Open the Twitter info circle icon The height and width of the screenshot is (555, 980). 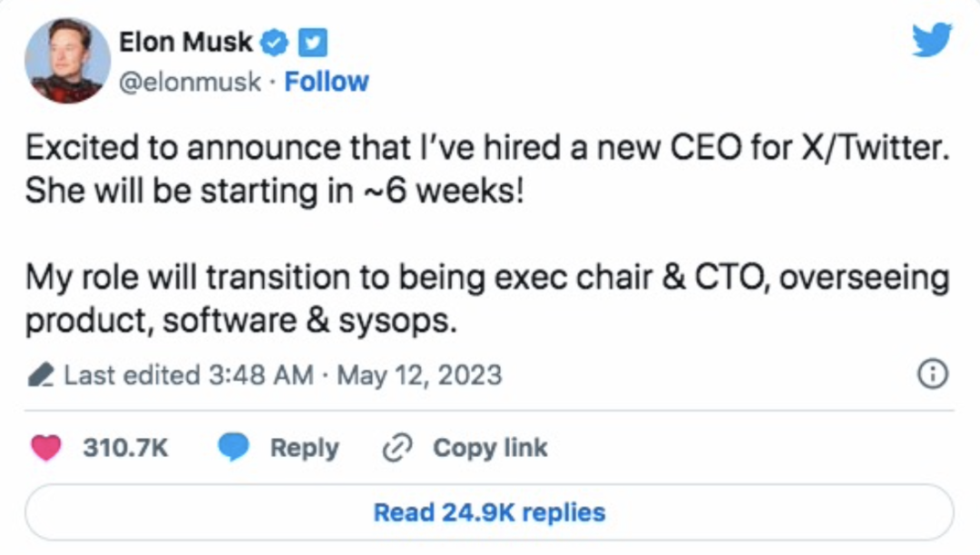(933, 375)
